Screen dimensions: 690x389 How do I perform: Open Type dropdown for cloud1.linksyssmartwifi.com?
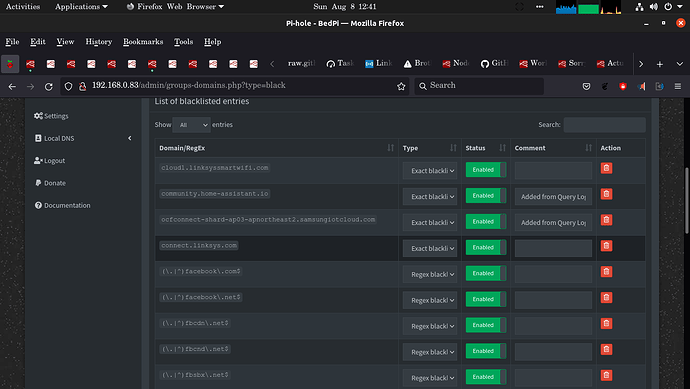point(430,171)
